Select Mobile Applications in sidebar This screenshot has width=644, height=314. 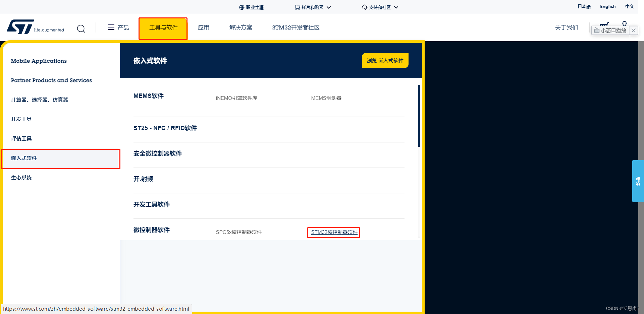point(39,61)
